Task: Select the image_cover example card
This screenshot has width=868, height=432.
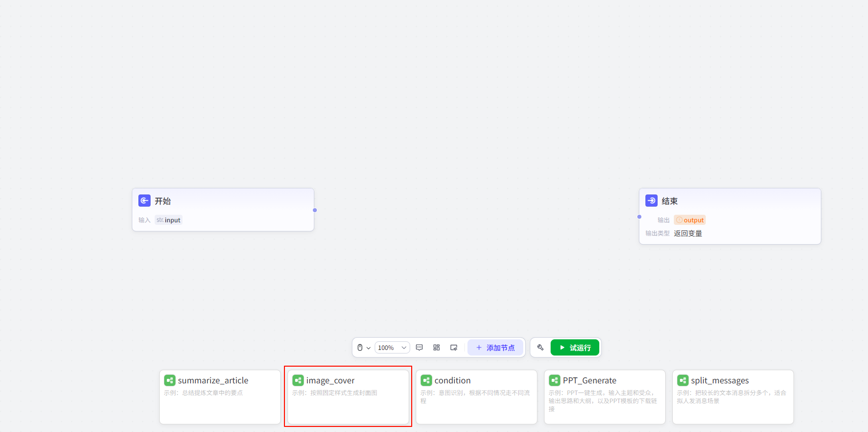Action: coord(348,397)
